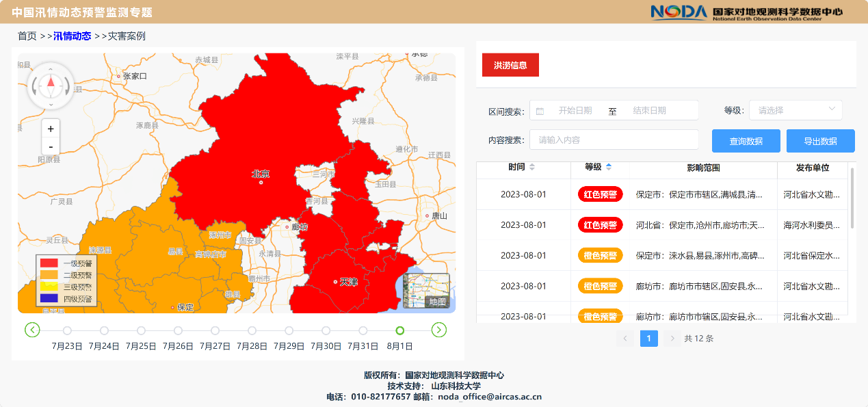Click the map compass navigation control
This screenshot has width=868, height=407.
click(51, 86)
